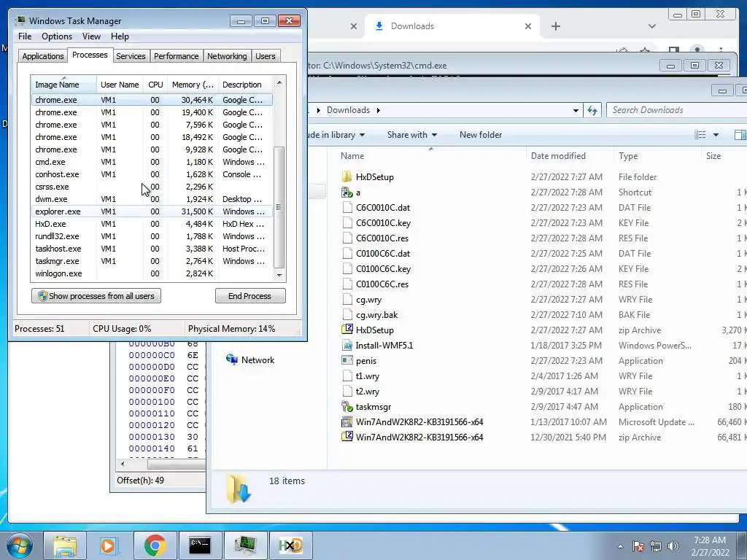The image size is (747, 560).
Task: Show hidden system tray icons
Action: click(x=620, y=546)
